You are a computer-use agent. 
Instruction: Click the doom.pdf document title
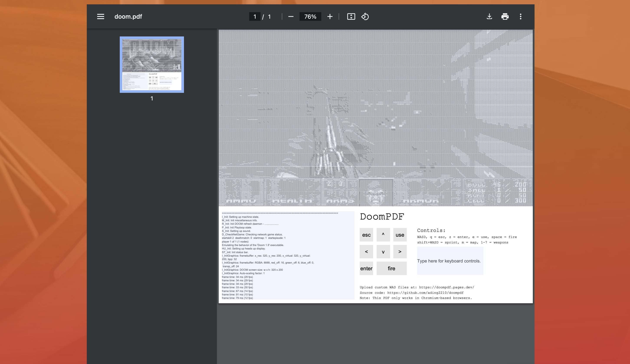click(128, 16)
